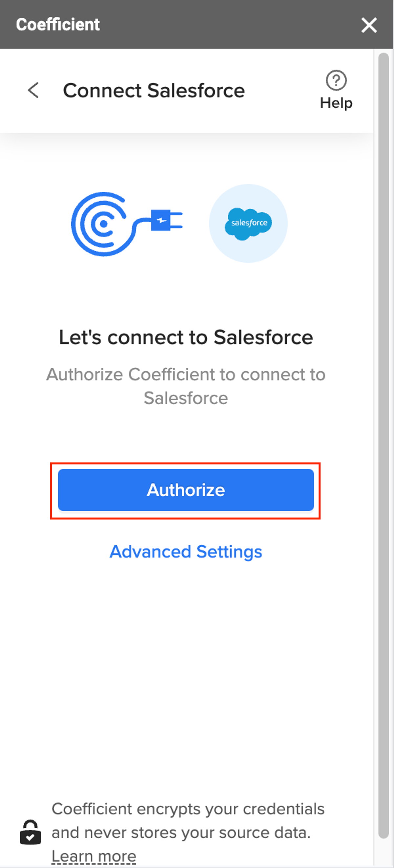Go back using the left chevron arrow
The width and height of the screenshot is (394, 868).
pos(33,90)
